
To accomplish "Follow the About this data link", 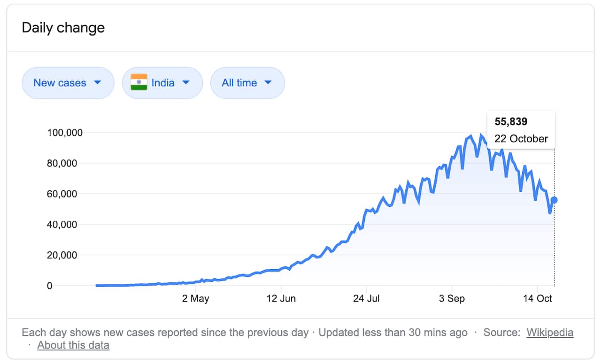I will pyautogui.click(x=73, y=345).
